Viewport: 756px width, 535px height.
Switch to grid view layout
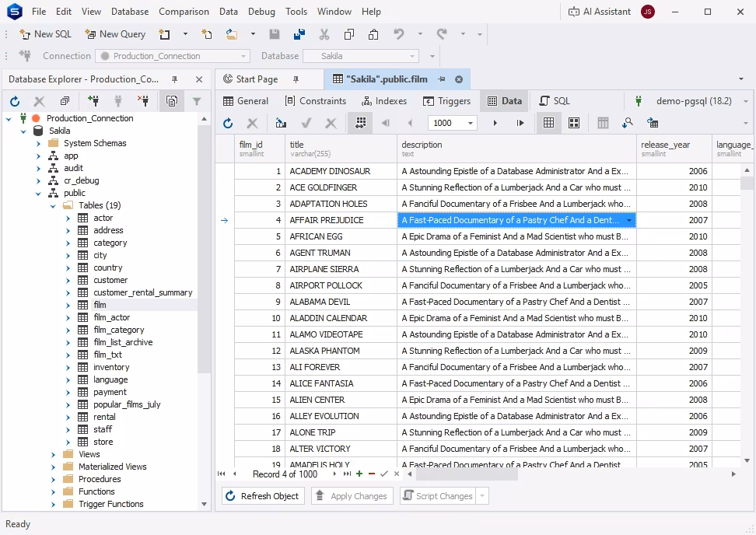[548, 124]
